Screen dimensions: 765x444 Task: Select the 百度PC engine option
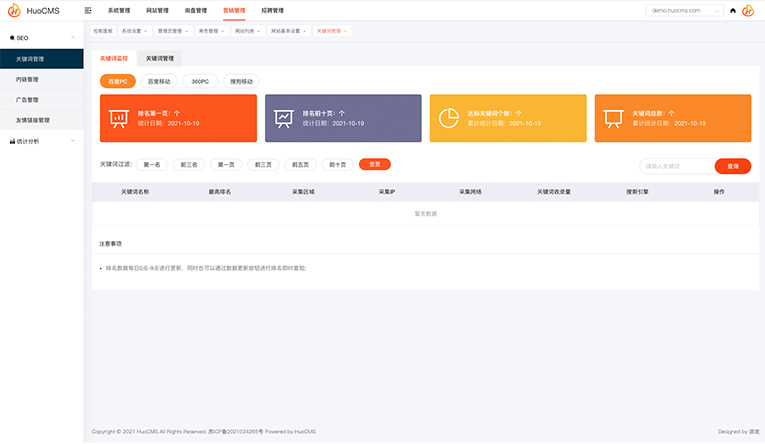(117, 81)
